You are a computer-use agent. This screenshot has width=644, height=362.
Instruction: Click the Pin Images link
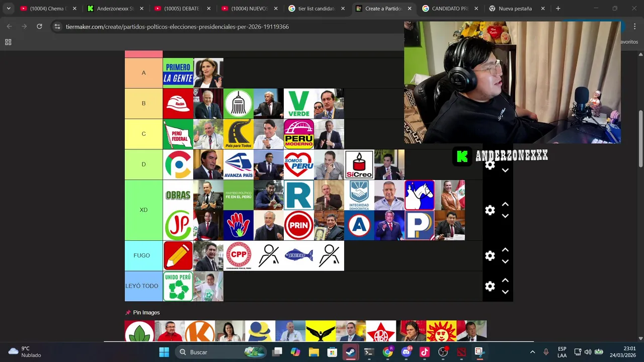coord(142,313)
